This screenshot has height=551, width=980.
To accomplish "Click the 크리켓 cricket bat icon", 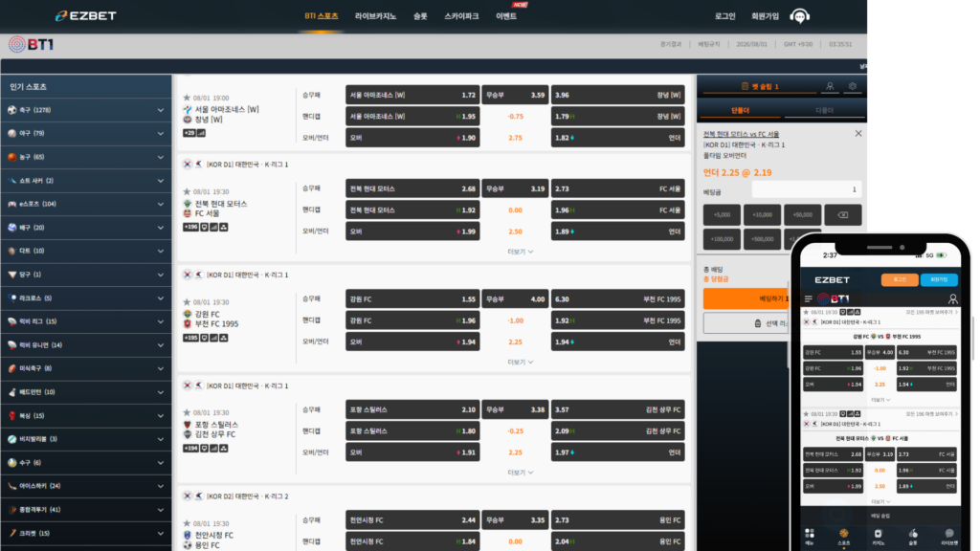I will 11,533.
